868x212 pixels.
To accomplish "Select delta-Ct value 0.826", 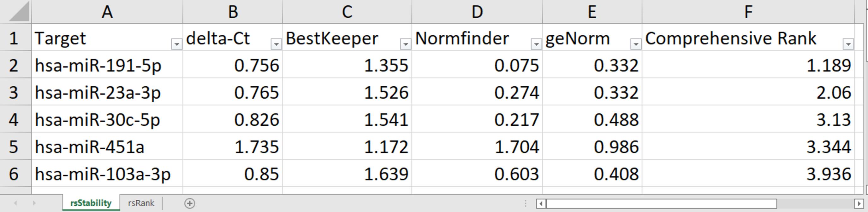I will (233, 119).
